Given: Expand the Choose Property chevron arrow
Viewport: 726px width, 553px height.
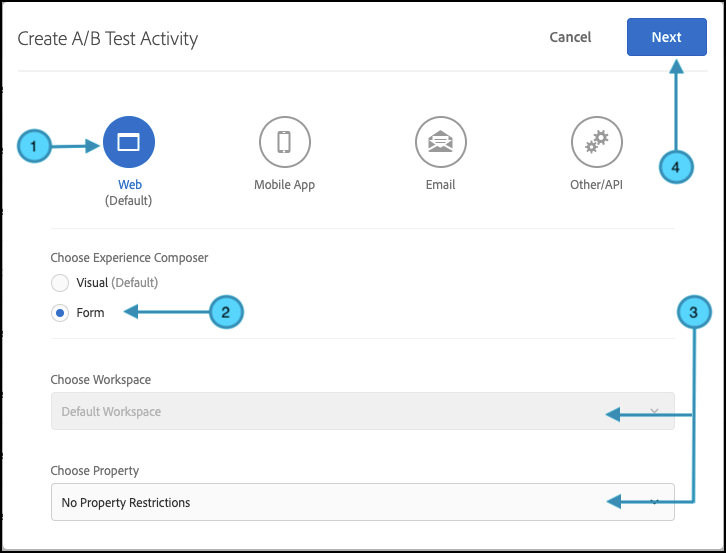Looking at the screenshot, I should point(654,502).
